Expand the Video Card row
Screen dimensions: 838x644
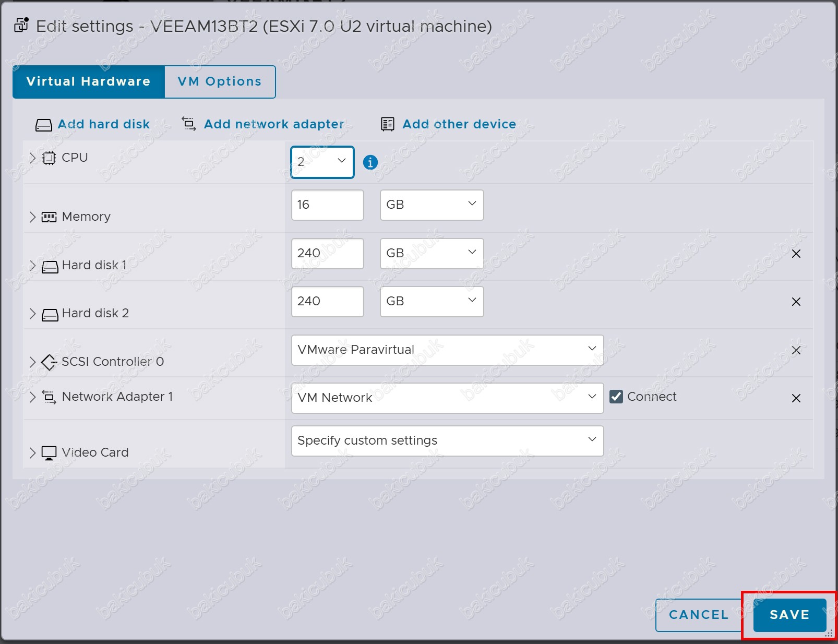32,452
